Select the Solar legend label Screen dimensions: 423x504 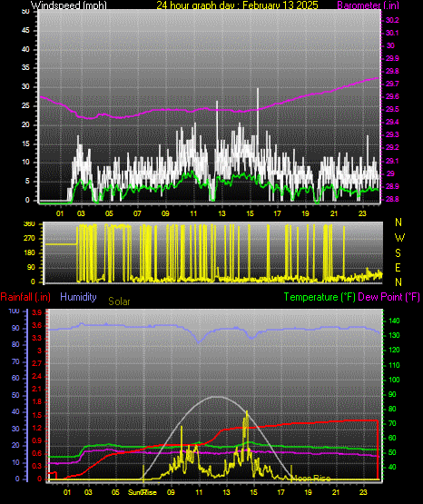(119, 301)
